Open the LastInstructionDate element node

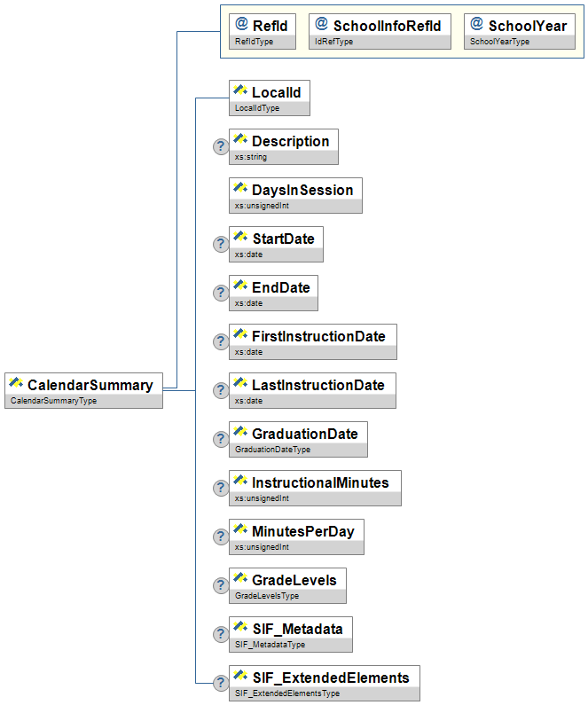[312, 390]
